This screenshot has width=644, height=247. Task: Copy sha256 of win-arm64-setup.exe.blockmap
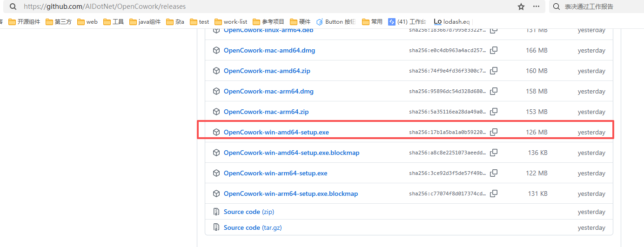coord(494,194)
